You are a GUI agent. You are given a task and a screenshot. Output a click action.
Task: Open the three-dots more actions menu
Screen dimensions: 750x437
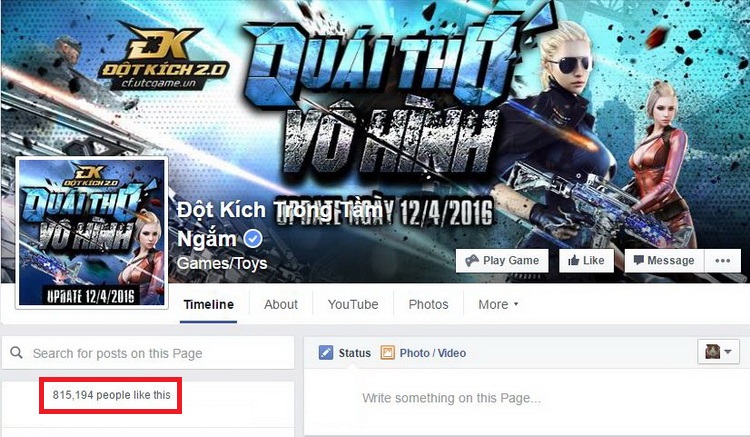[x=722, y=261]
